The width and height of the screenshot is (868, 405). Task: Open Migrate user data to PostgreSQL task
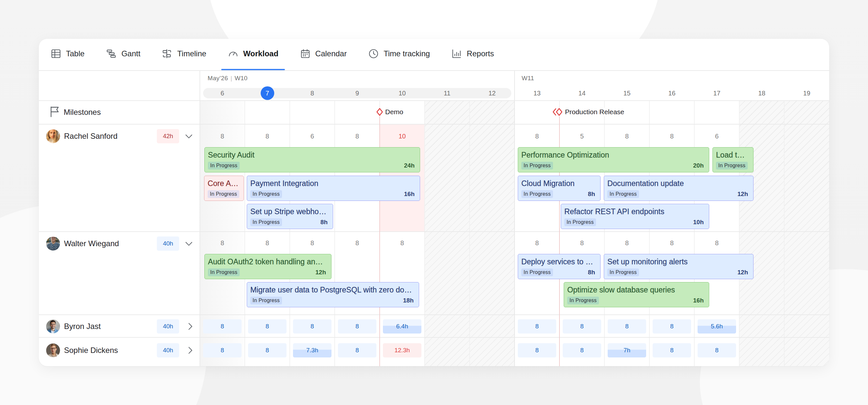click(x=333, y=295)
